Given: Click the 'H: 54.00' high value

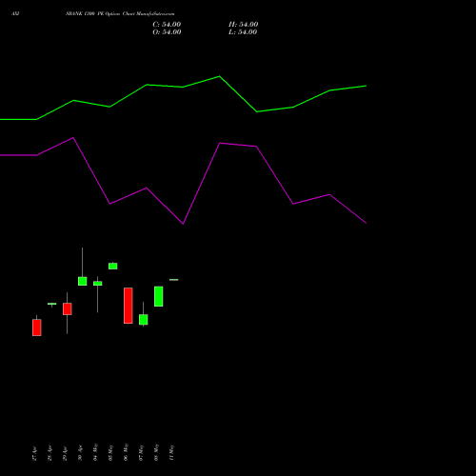Looking at the screenshot, I should tap(243, 25).
